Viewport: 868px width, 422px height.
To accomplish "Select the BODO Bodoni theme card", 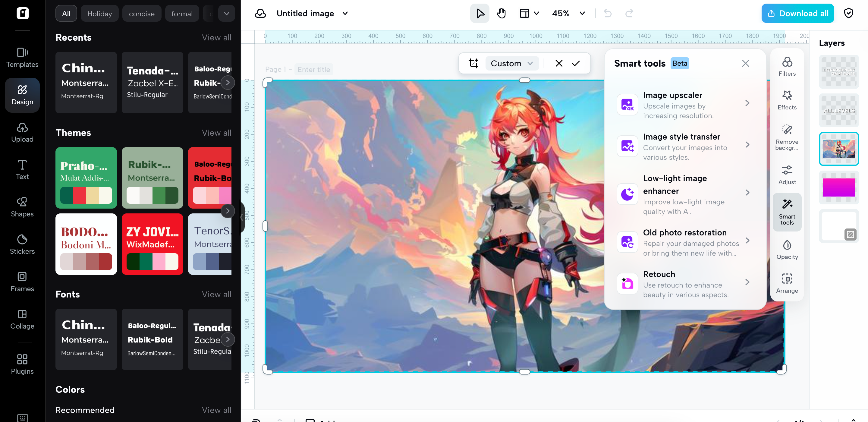I will pos(86,244).
